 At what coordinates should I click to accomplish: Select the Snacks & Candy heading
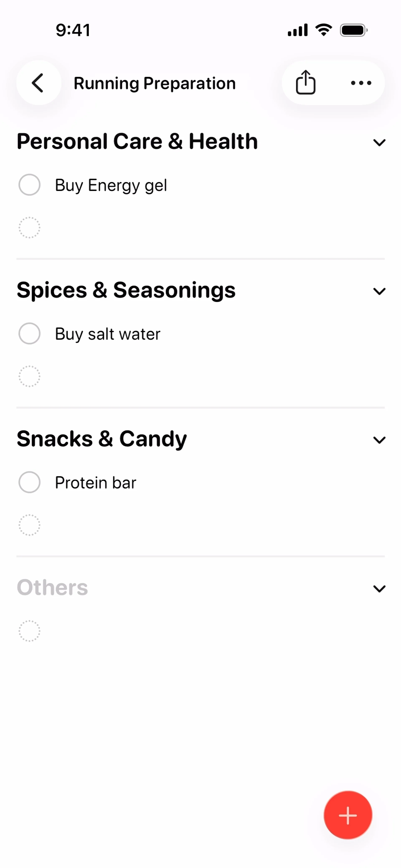[102, 439]
